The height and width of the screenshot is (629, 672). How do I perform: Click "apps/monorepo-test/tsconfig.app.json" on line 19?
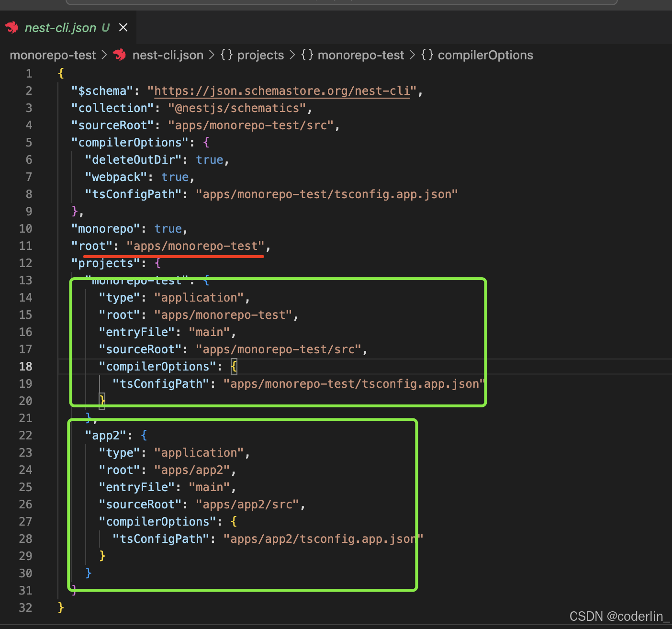(355, 384)
